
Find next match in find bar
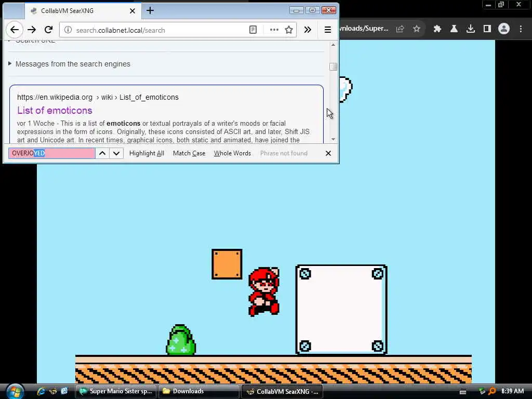click(116, 153)
